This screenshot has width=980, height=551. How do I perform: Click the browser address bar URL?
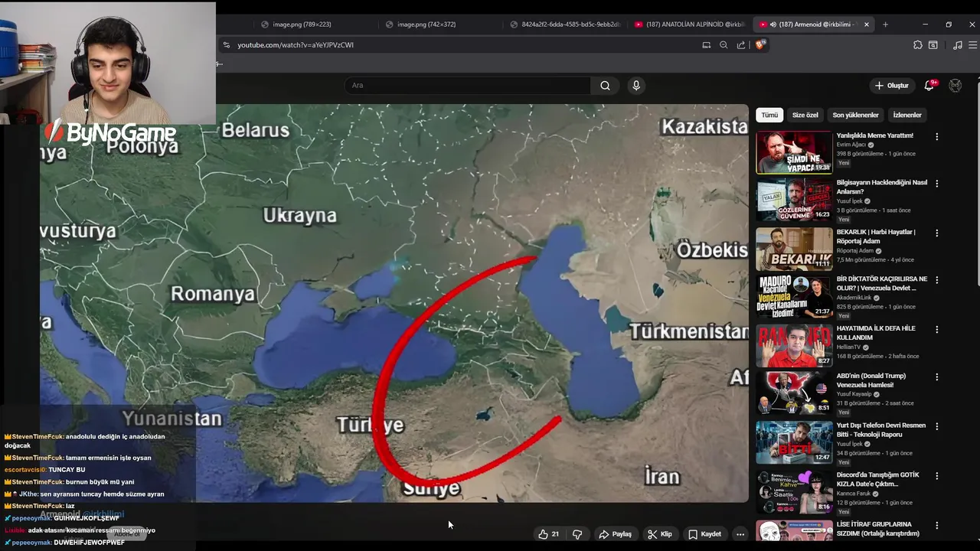[296, 45]
